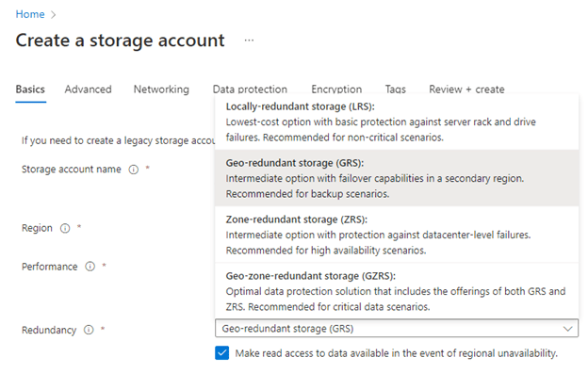Pick Zone-redundant storage (ZRS) option
The height and width of the screenshot is (390, 588).
[396, 235]
